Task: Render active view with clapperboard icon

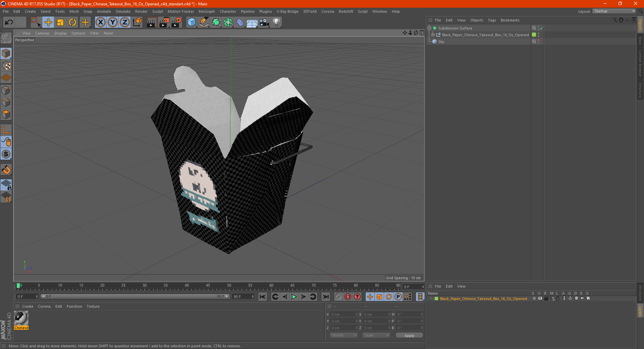Action: [152, 22]
